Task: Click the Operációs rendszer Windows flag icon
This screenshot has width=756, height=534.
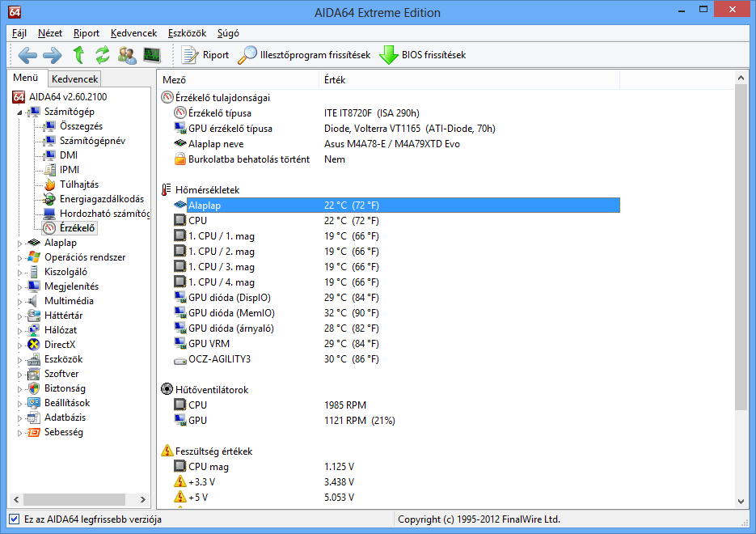Action: coord(34,257)
